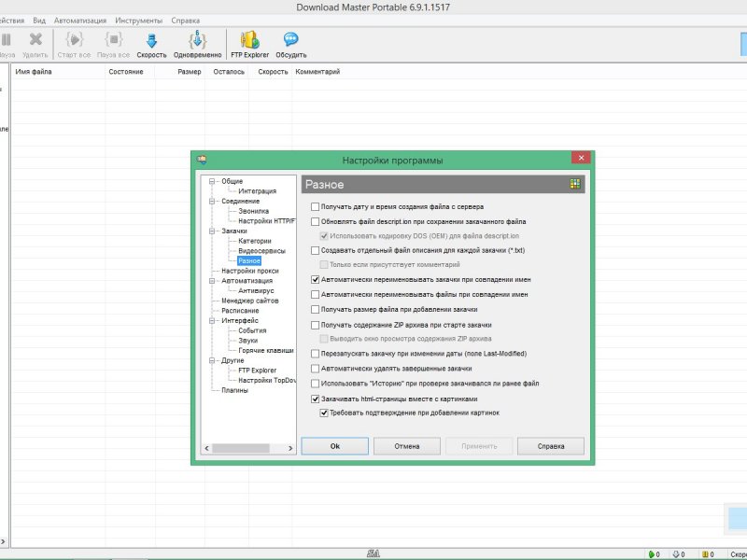The image size is (747, 560).
Task: Open Настройки прокси settings page
Action: click(x=250, y=271)
